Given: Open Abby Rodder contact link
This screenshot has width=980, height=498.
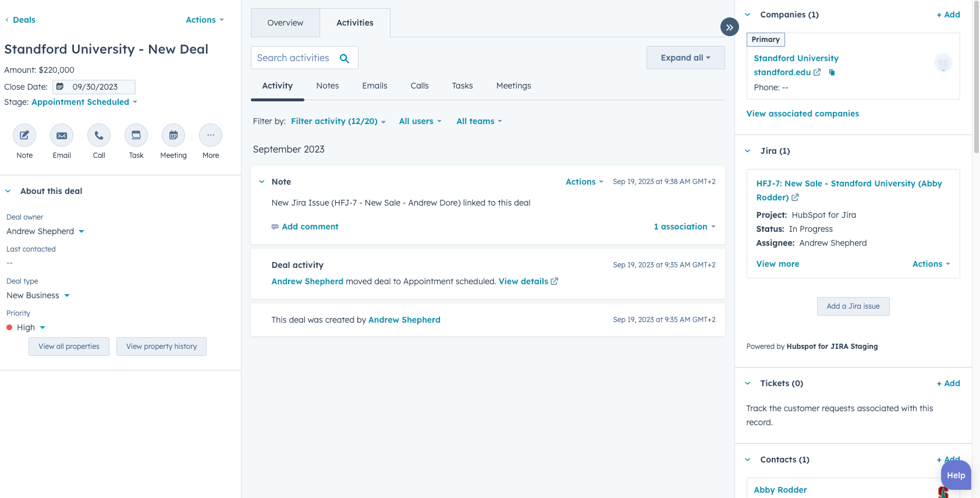Looking at the screenshot, I should (x=780, y=490).
